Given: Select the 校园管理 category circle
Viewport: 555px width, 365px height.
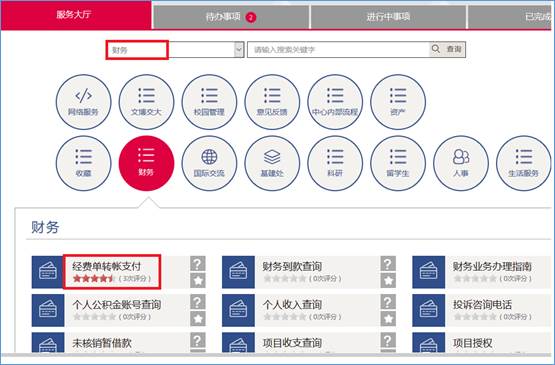Looking at the screenshot, I should (x=209, y=102).
